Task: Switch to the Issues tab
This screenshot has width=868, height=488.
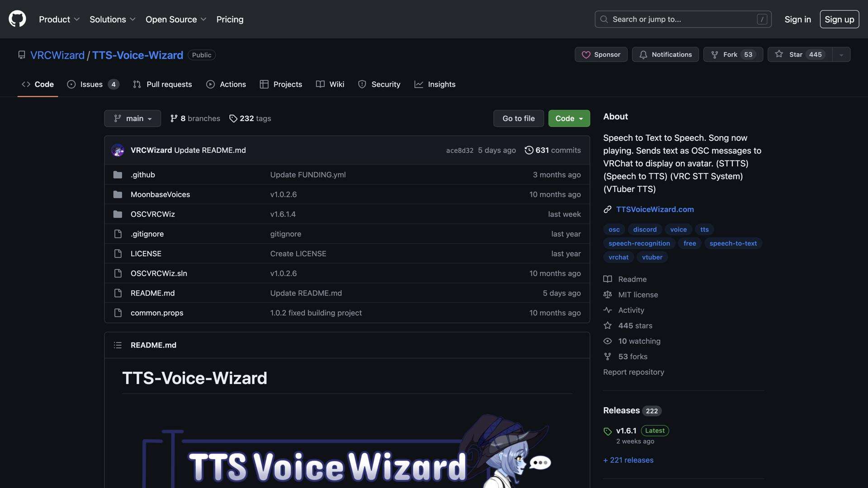Action: [92, 84]
